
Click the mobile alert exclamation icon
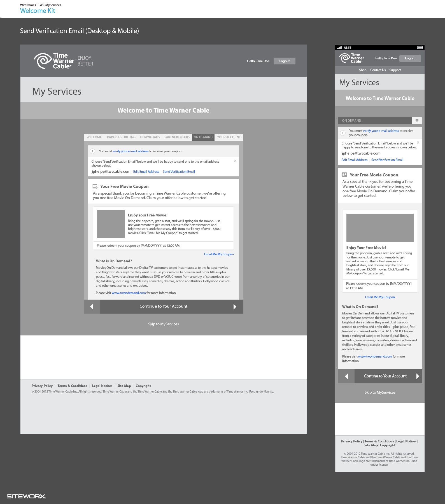343,133
